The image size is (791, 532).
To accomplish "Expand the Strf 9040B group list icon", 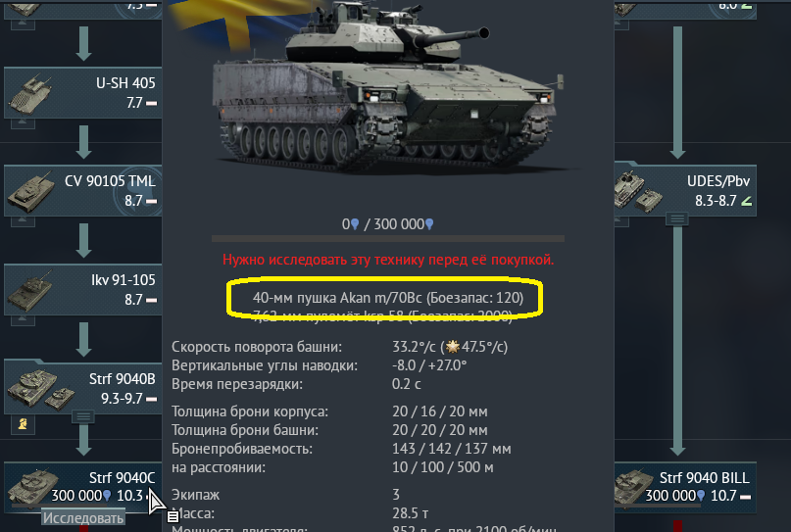I will coord(83,416).
